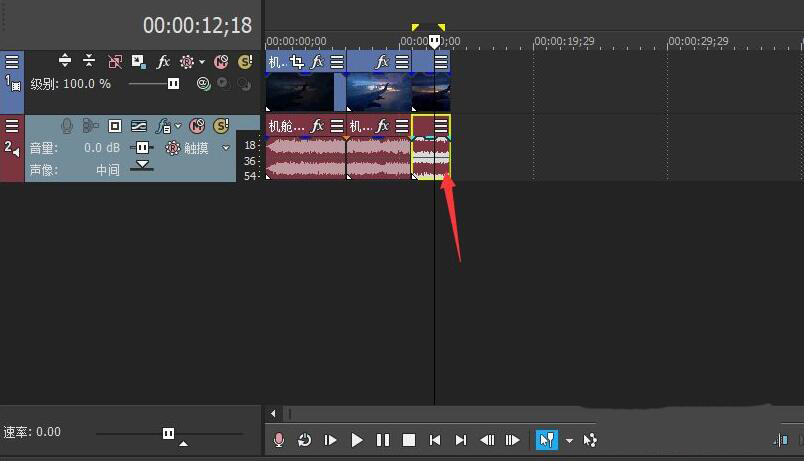Open Event FX on first audio clip
Image resolution: width=804 pixels, height=461 pixels.
point(318,126)
